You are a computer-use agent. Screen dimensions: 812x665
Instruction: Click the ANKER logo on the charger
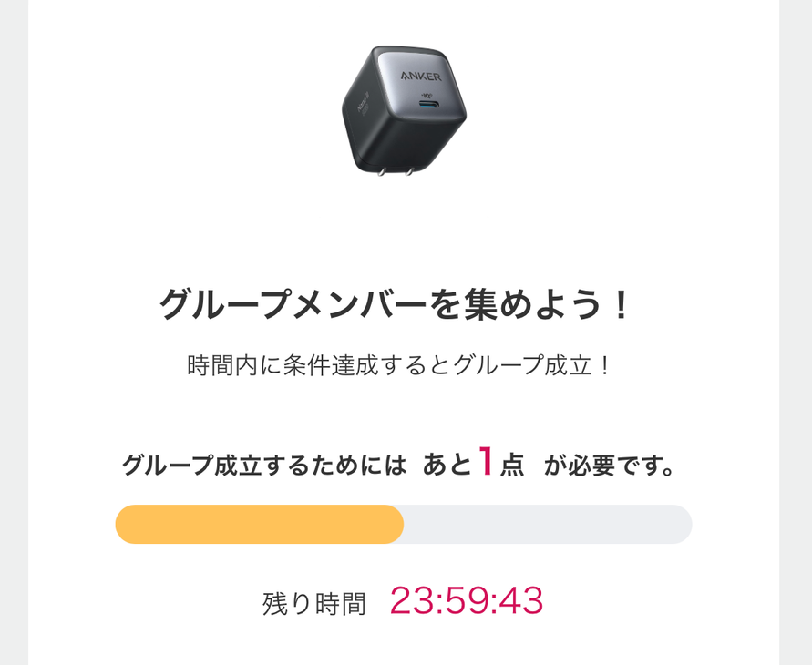(x=420, y=75)
